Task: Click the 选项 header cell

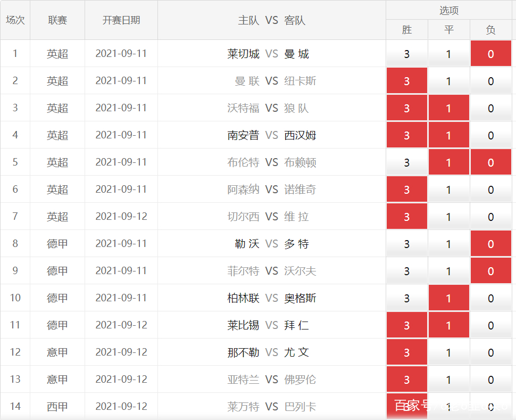Action: [x=449, y=10]
